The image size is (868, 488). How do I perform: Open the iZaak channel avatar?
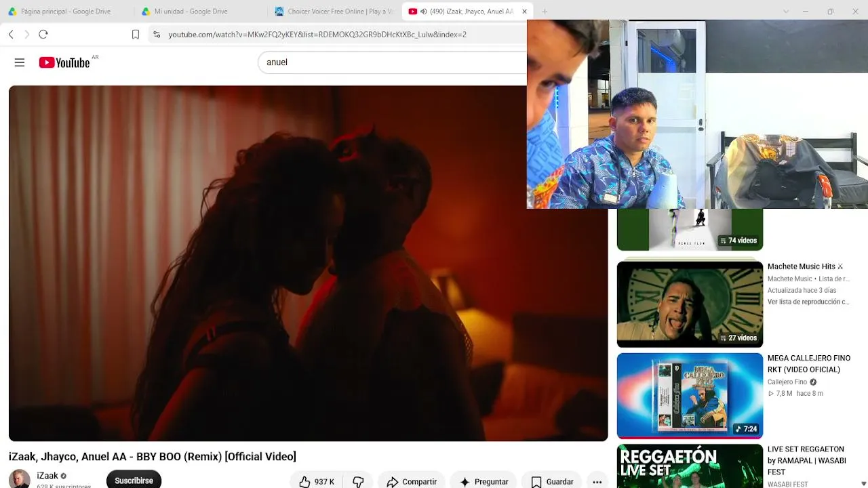click(x=19, y=479)
